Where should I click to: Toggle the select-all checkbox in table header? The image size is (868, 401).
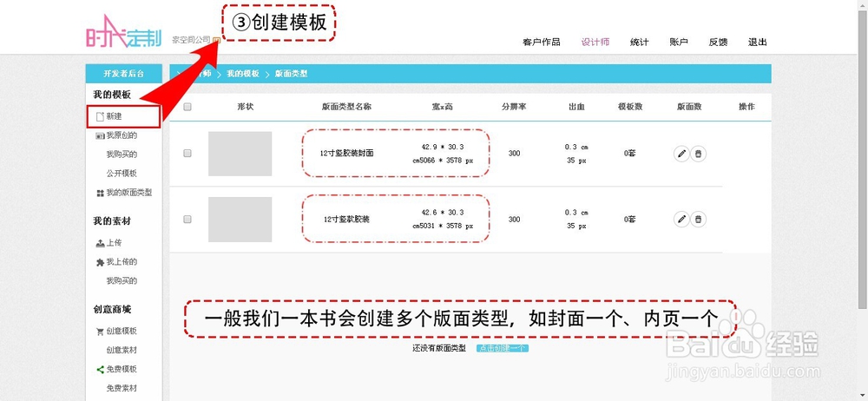click(187, 107)
